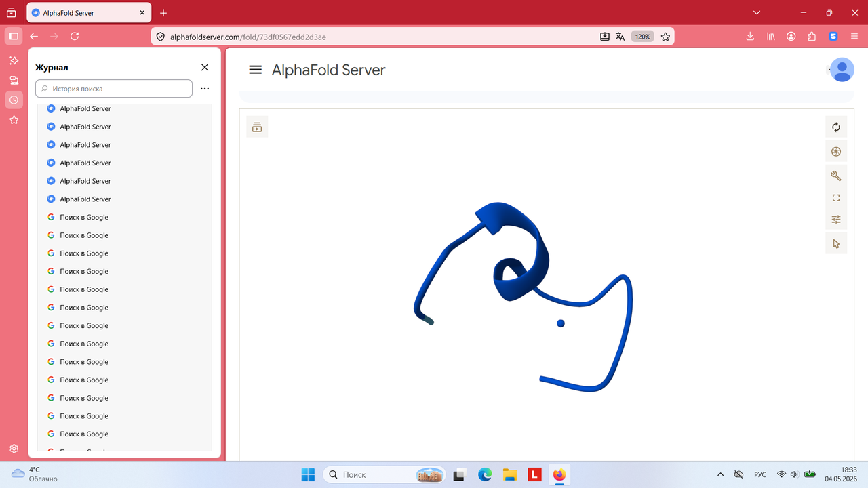Translate this page

pyautogui.click(x=620, y=37)
